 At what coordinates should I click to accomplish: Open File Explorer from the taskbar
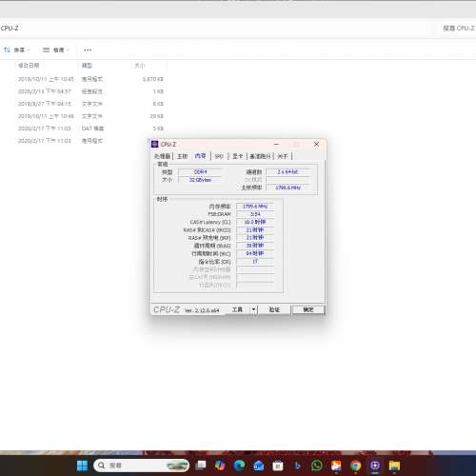pyautogui.click(x=394, y=466)
